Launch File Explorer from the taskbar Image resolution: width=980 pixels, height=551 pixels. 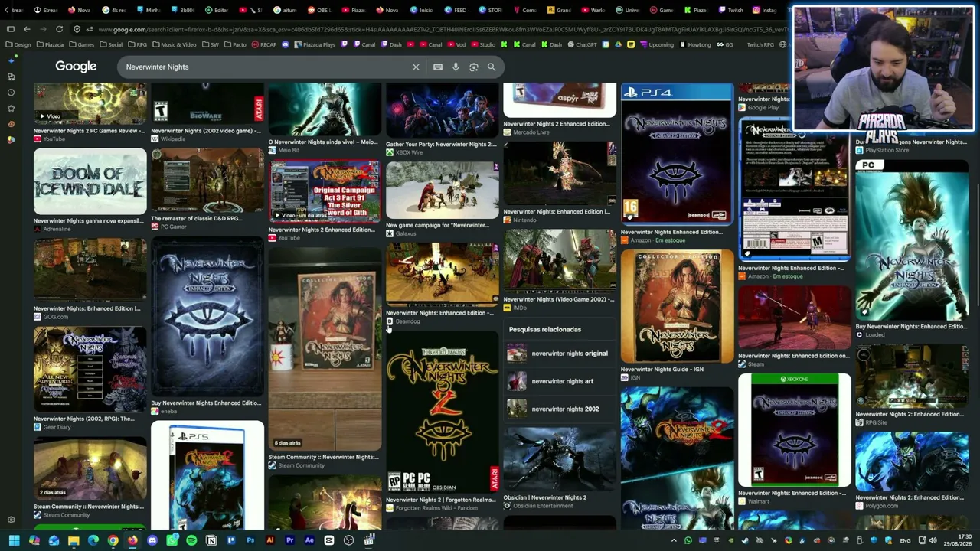click(x=73, y=541)
